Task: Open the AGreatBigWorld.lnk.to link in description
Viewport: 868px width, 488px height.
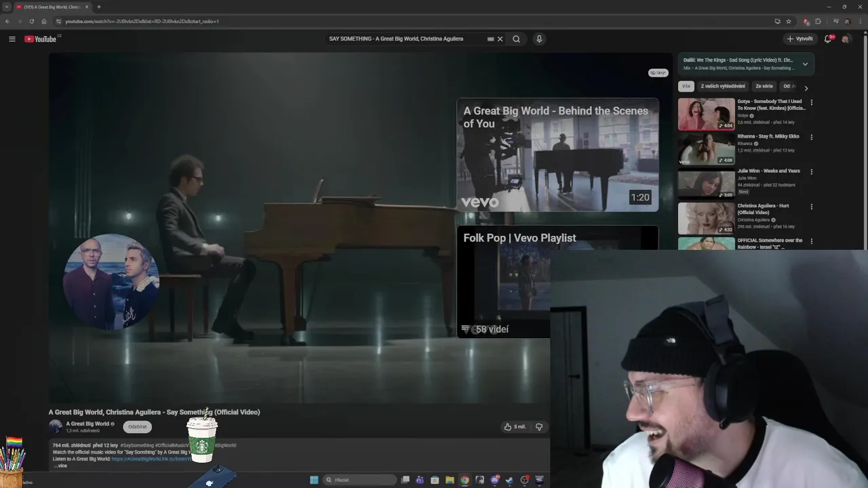Action: (151, 459)
